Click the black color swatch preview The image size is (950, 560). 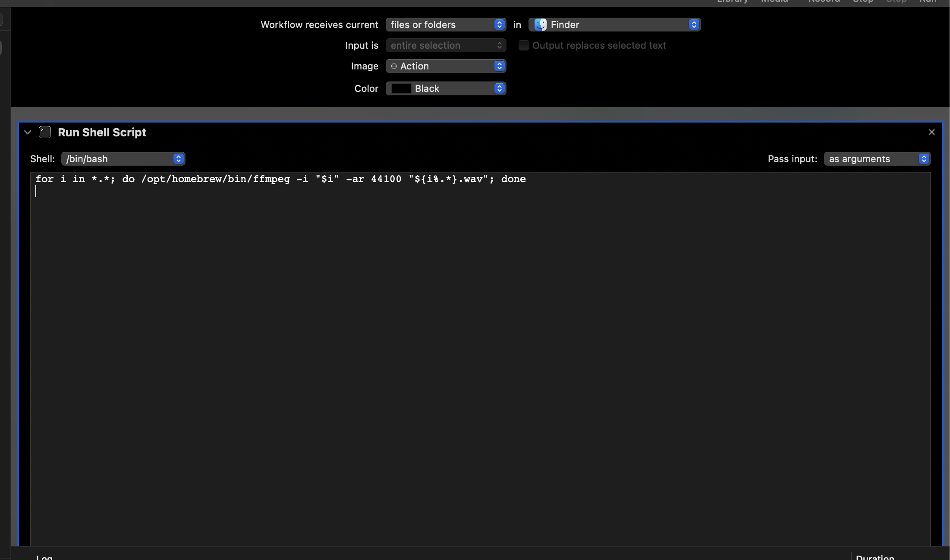pyautogui.click(x=401, y=88)
